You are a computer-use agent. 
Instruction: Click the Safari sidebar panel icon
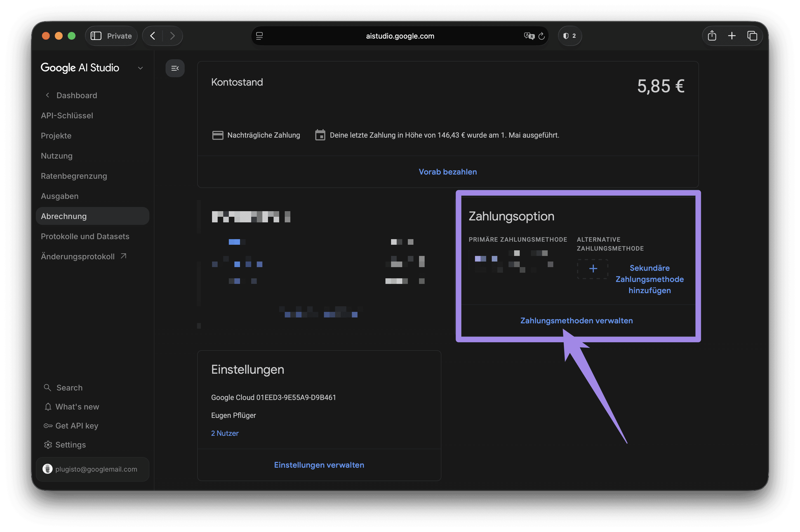pos(96,36)
